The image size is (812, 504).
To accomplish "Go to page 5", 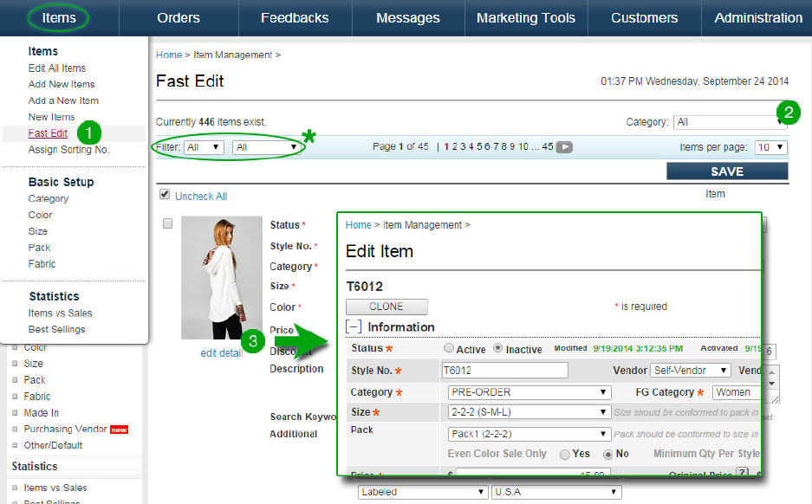I will click(479, 147).
